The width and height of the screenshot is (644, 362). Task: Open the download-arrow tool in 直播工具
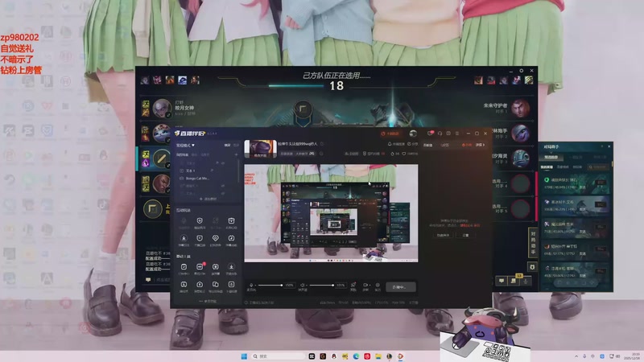[231, 269]
